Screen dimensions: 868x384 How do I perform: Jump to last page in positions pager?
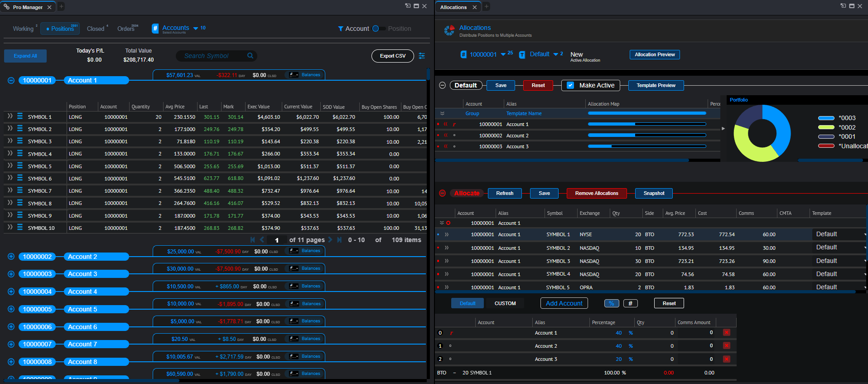point(339,240)
